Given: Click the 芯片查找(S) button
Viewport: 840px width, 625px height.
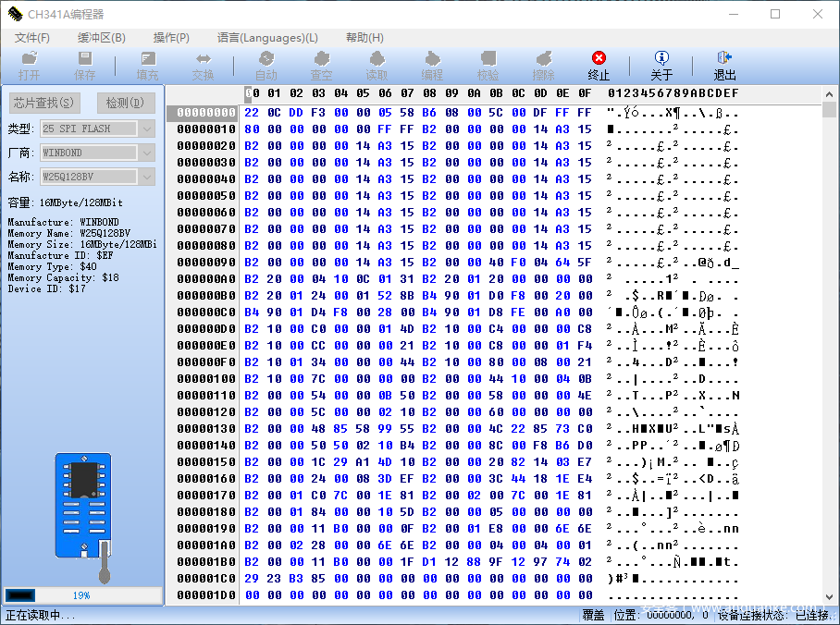Looking at the screenshot, I should point(43,103).
